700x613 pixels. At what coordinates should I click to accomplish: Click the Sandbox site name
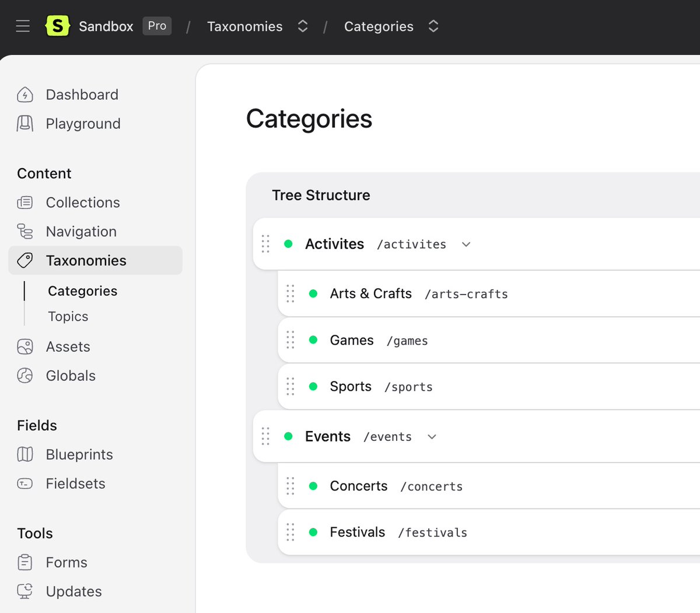click(106, 26)
